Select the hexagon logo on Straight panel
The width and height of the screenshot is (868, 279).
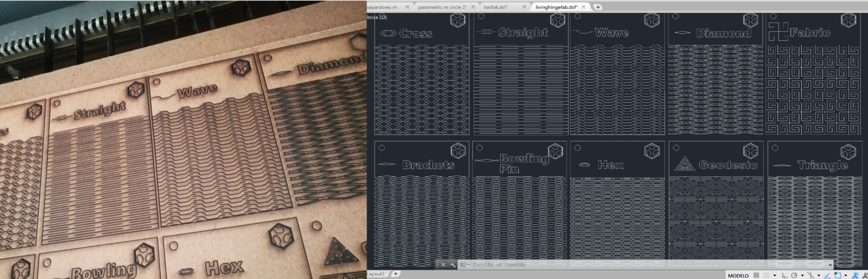coord(557,20)
